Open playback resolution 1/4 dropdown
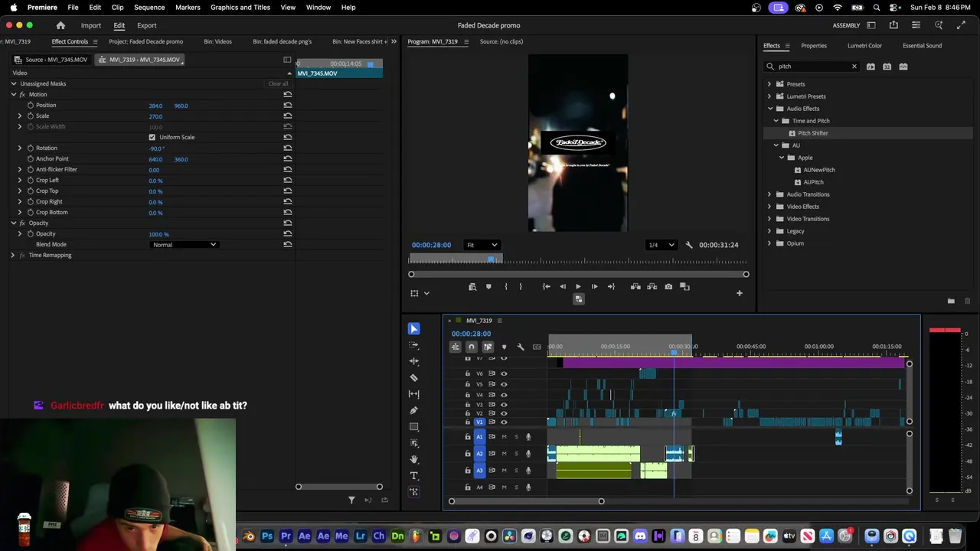The width and height of the screenshot is (980, 551). (661, 245)
